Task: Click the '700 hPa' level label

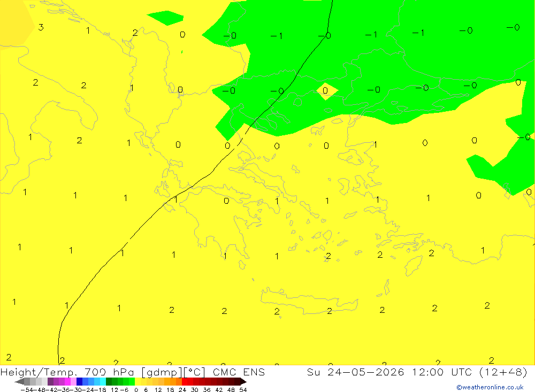Action: click(109, 372)
